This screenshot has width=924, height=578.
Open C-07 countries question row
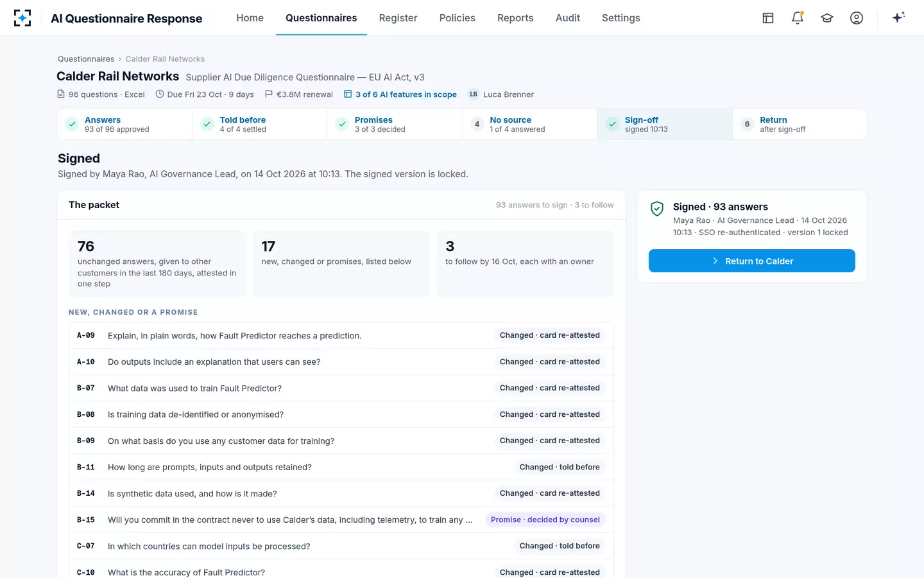click(x=341, y=546)
